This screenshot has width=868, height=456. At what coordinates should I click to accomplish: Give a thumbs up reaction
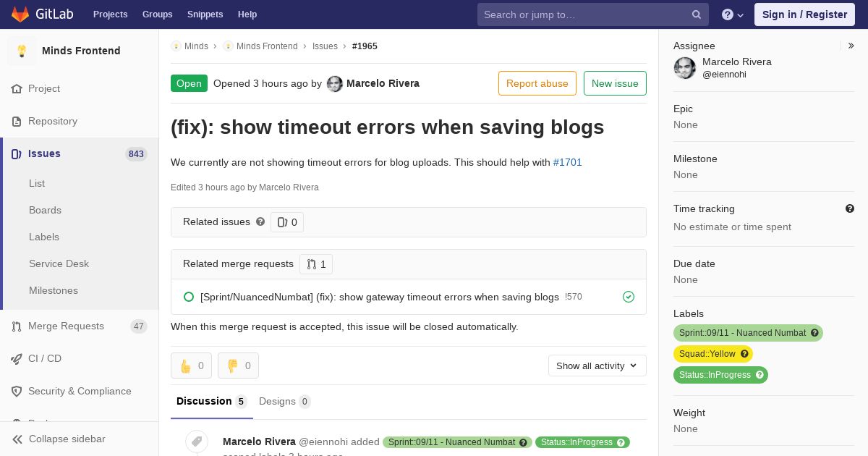click(191, 366)
